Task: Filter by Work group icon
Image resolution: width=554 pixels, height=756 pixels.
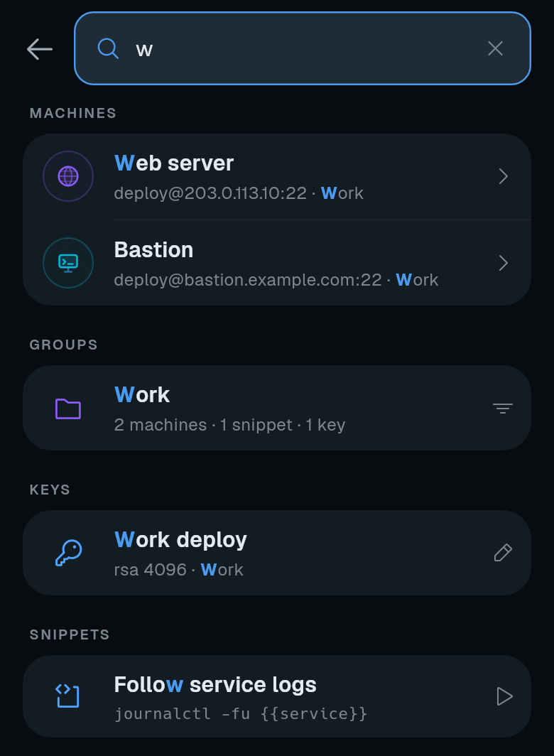Action: pyautogui.click(x=502, y=409)
